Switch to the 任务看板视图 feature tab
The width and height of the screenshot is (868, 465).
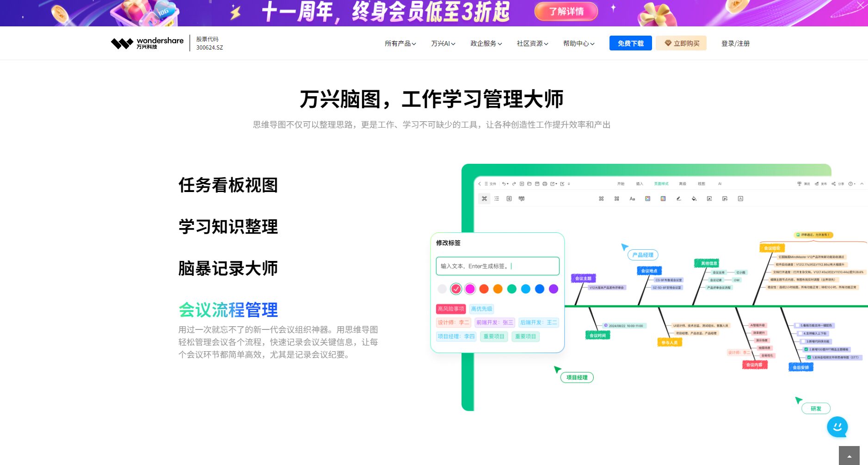pyautogui.click(x=228, y=185)
